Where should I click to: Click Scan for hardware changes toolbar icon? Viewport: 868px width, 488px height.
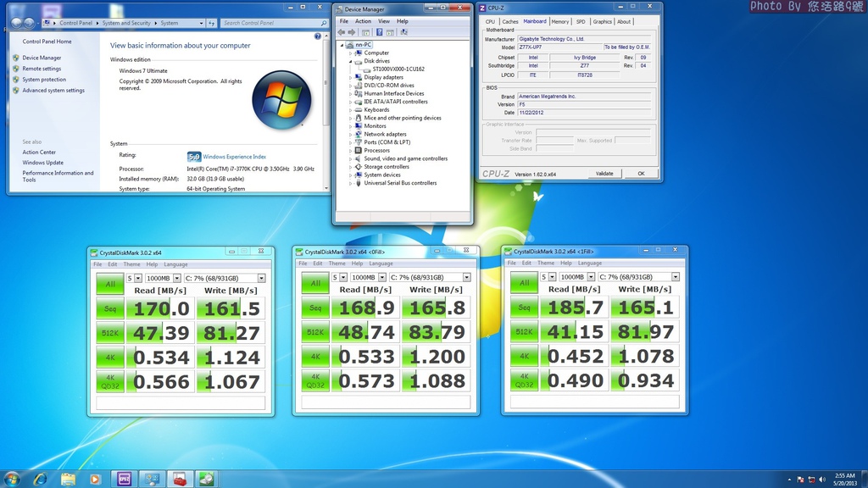point(404,32)
